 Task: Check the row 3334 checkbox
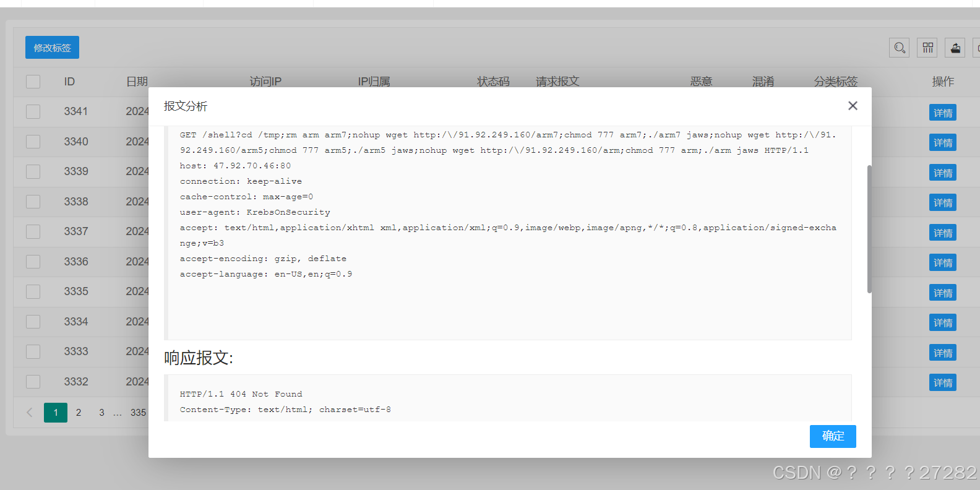33,322
